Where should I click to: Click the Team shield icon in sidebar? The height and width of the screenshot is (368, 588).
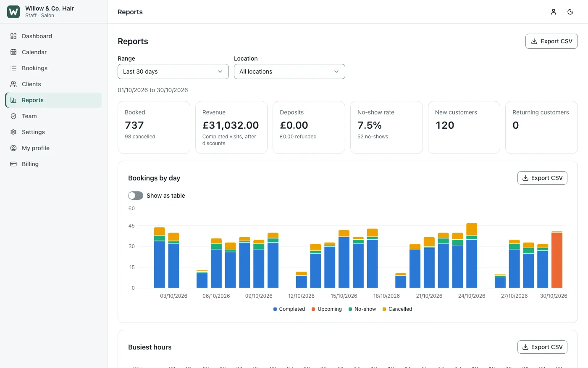coord(13,116)
